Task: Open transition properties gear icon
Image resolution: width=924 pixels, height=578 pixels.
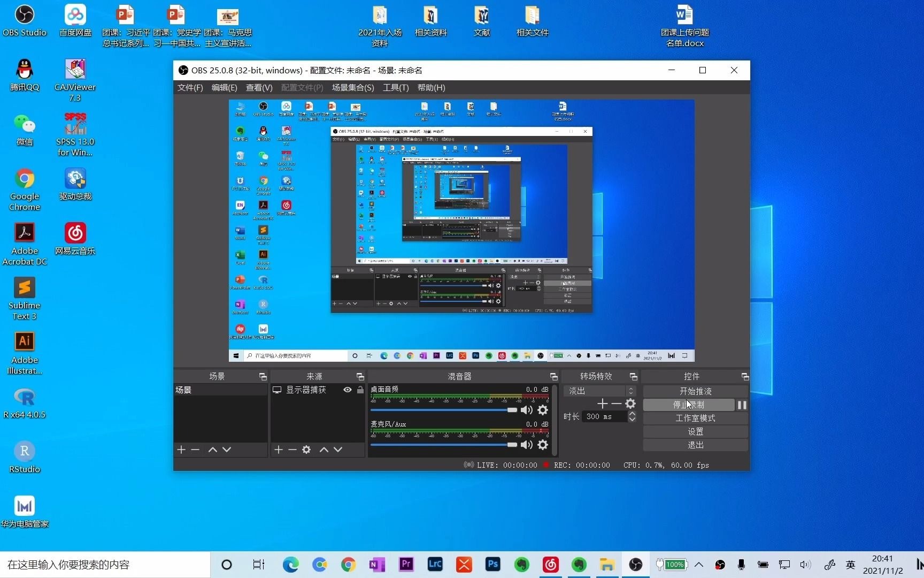Action: 630,404
